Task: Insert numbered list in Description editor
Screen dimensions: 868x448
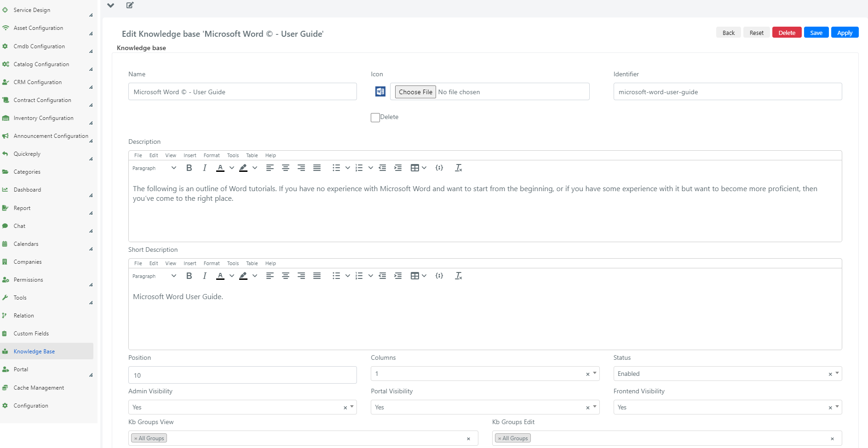Action: [x=359, y=168]
